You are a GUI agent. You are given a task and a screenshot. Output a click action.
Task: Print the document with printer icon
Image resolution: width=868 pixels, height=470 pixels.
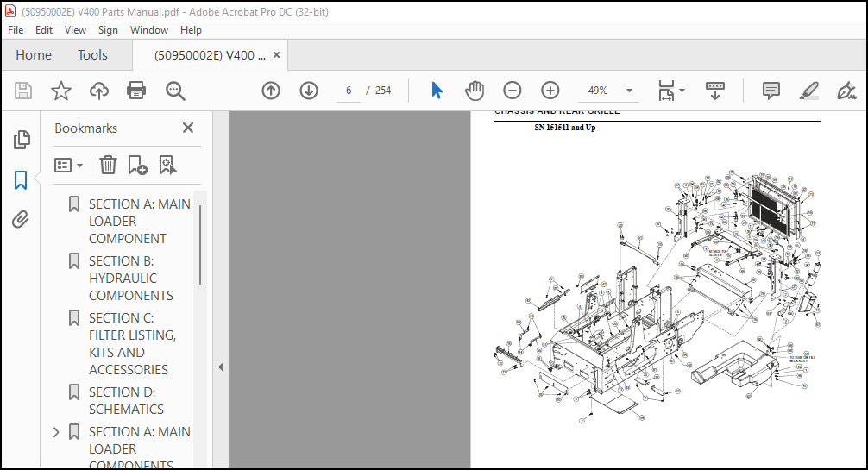click(136, 91)
